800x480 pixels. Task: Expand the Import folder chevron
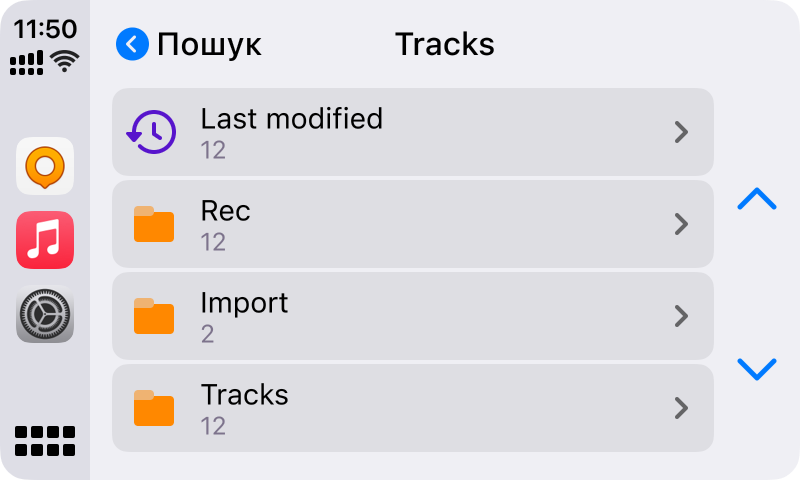click(x=681, y=316)
